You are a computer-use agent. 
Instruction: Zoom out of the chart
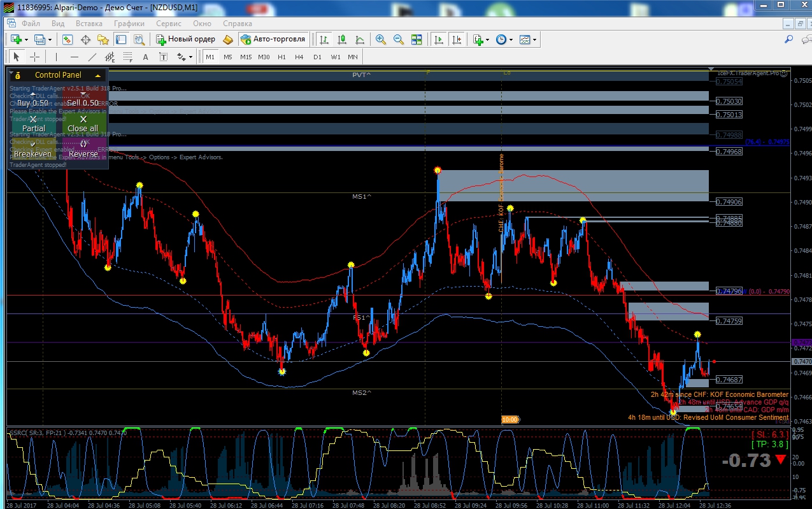pos(399,39)
